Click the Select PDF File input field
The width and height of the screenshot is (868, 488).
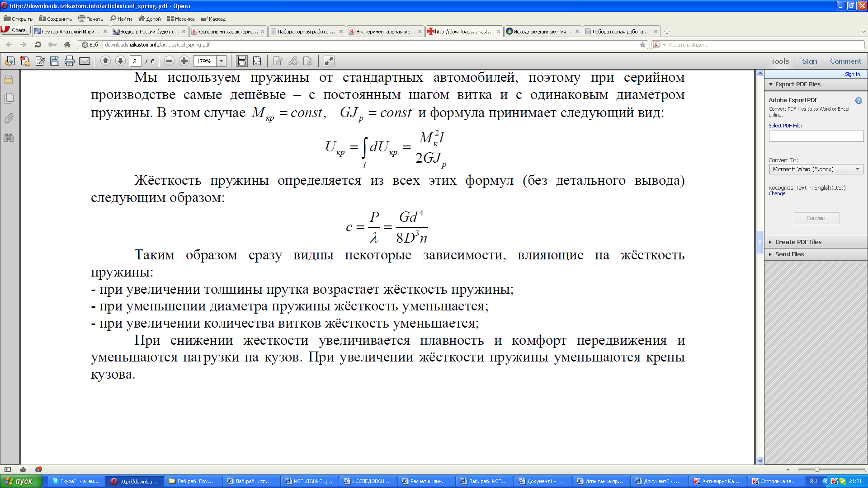816,136
